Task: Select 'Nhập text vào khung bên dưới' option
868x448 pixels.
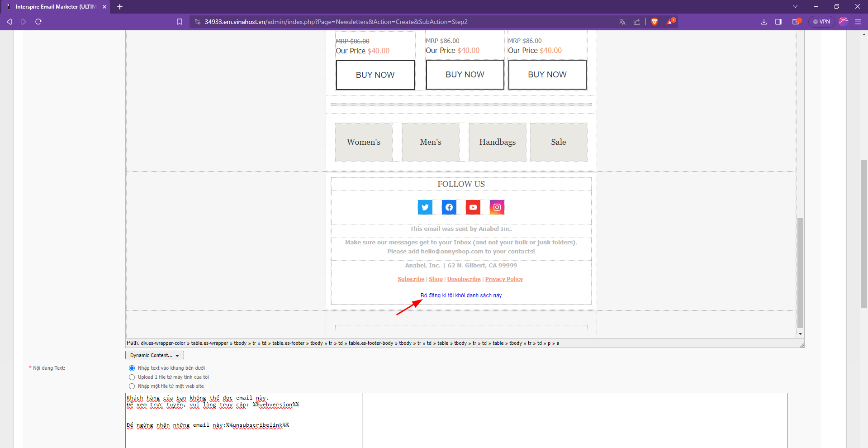Action: [132, 368]
